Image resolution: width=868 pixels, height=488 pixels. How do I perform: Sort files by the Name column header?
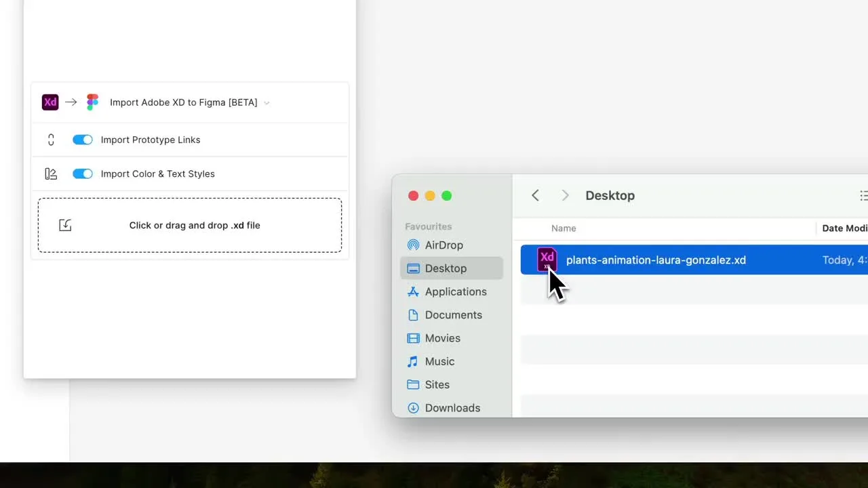pyautogui.click(x=564, y=228)
